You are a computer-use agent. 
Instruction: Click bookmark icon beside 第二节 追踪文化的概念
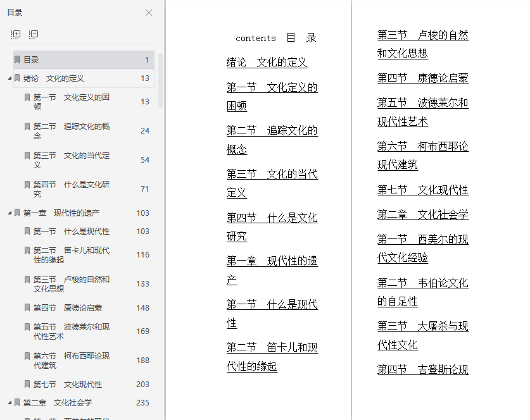[x=27, y=127]
